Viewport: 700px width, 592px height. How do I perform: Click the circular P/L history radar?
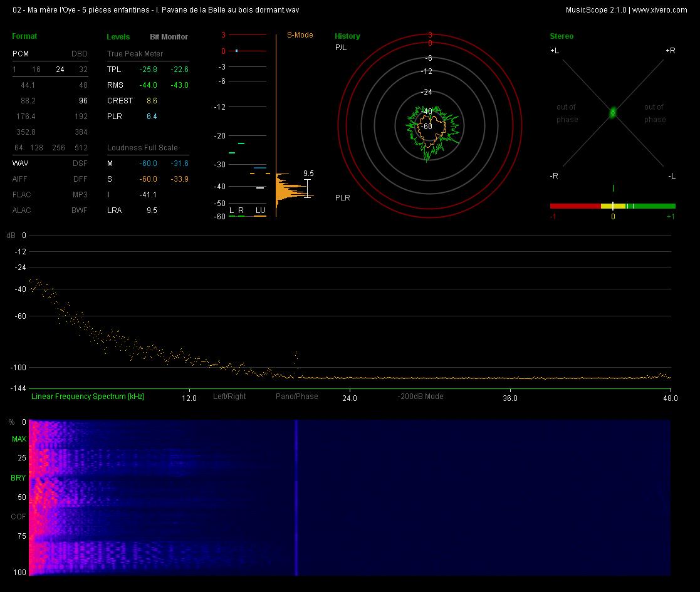[x=429, y=126]
